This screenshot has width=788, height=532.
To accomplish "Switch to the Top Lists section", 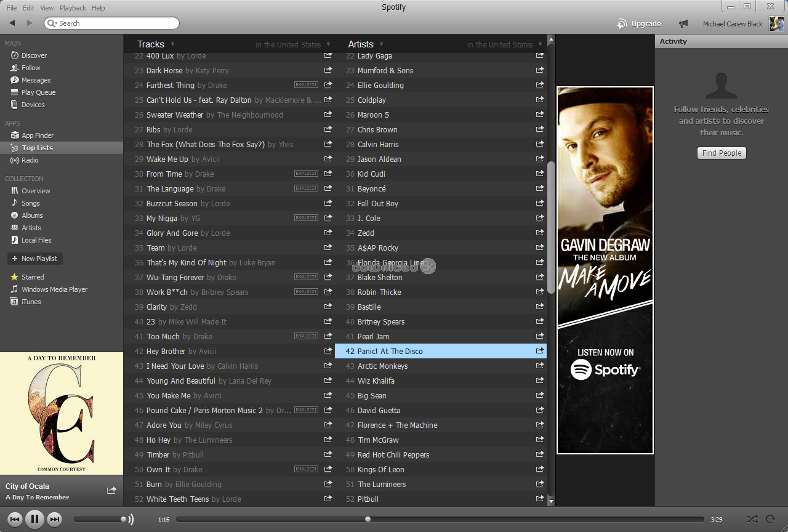I will click(x=38, y=147).
